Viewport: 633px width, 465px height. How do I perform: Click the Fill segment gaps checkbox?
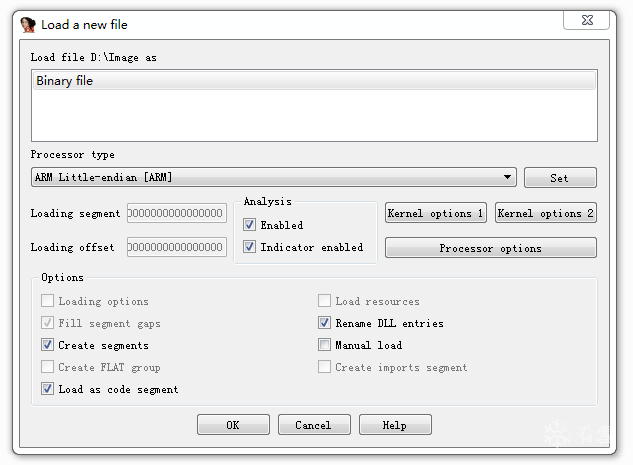pyautogui.click(x=47, y=323)
